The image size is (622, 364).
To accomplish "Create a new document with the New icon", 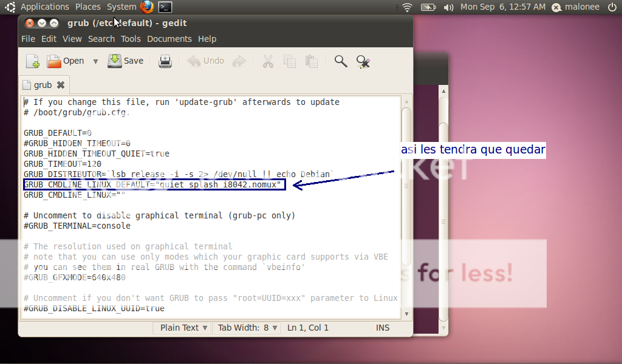I will [33, 61].
